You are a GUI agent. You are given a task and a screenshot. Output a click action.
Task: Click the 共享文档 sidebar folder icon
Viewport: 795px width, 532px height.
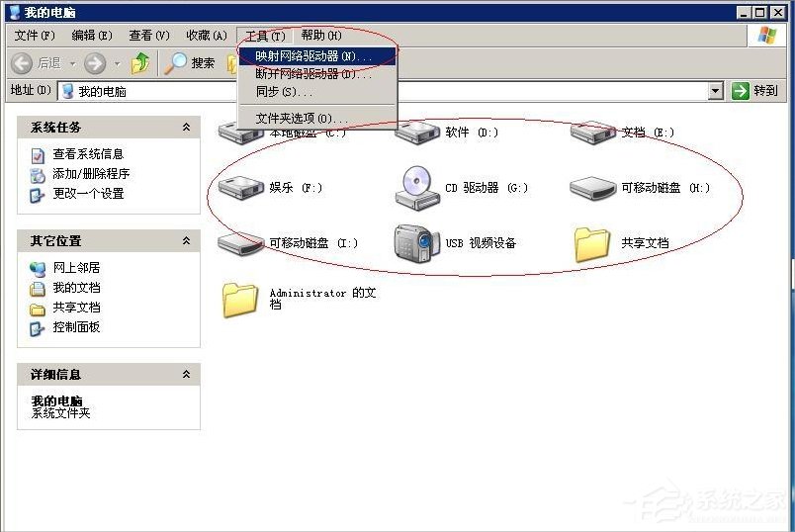(x=38, y=309)
